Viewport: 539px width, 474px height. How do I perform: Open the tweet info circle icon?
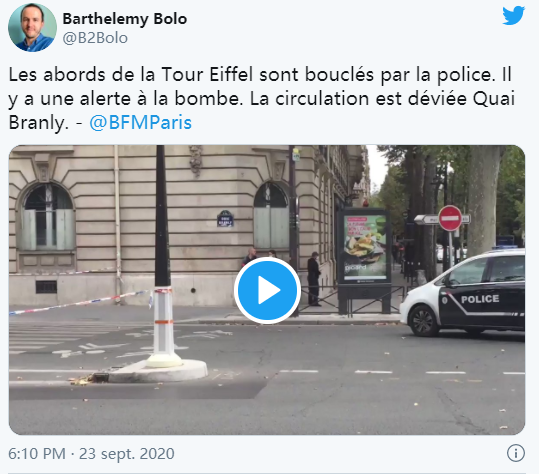pyautogui.click(x=516, y=453)
